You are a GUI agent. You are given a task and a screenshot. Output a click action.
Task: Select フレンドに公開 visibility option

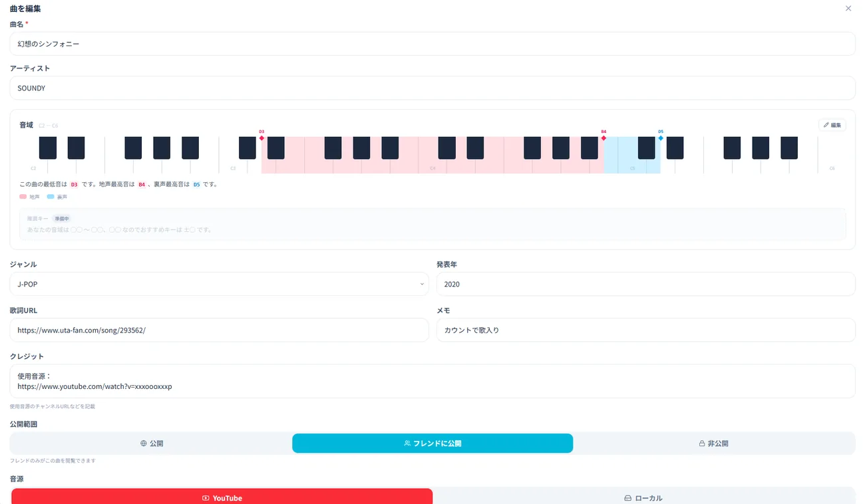(x=432, y=443)
